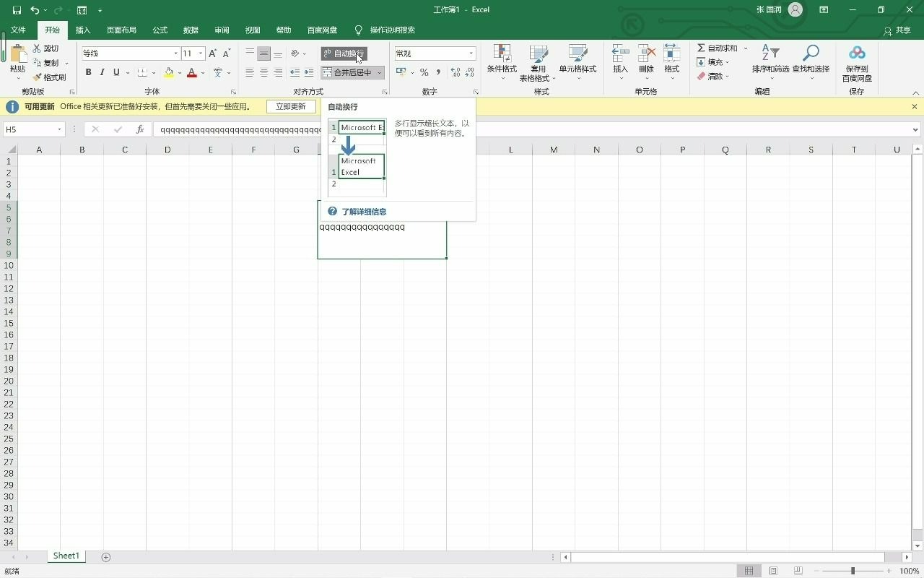924x578 pixels.
Task: Toggle italic formatting I
Action: click(x=103, y=72)
